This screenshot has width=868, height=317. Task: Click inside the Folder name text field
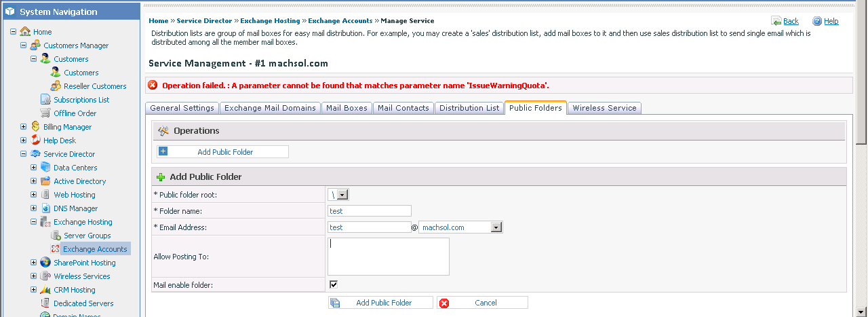[369, 211]
